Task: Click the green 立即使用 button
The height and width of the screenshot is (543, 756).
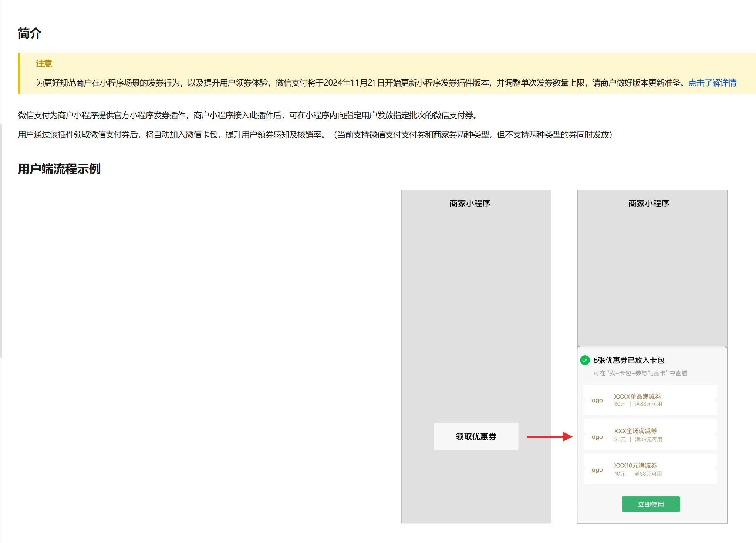Action: point(651,504)
